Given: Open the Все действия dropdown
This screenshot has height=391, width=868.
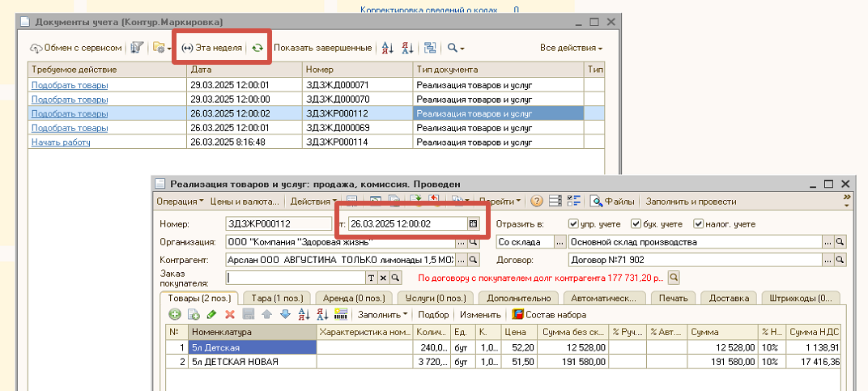Looking at the screenshot, I should pos(572,49).
